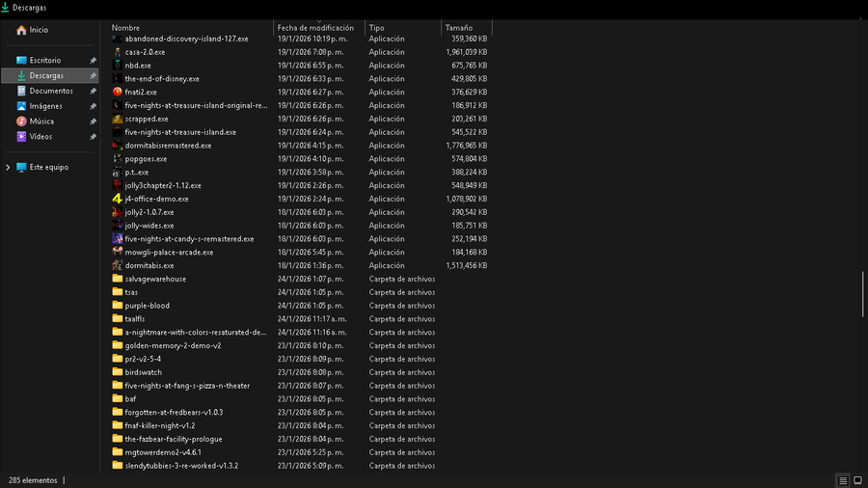Click the Inicio home icon in sidebar

coord(21,30)
